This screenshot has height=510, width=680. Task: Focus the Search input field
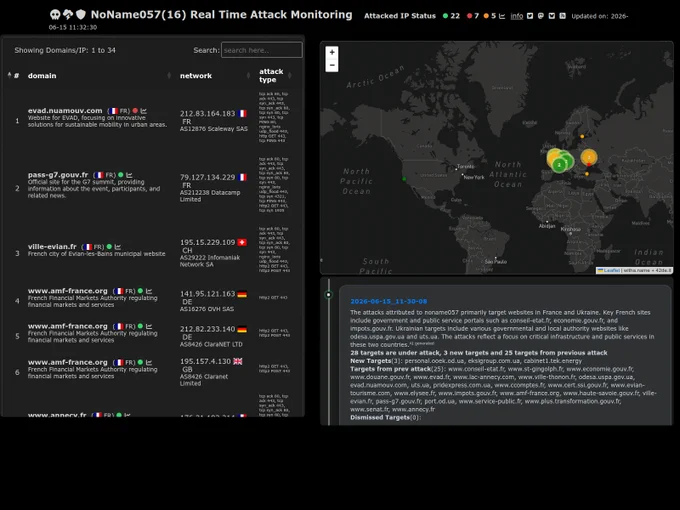click(262, 50)
